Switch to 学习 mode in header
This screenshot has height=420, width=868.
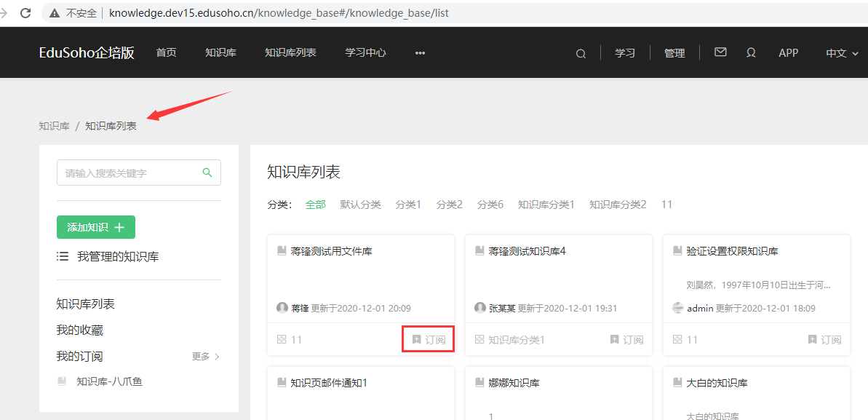point(625,53)
